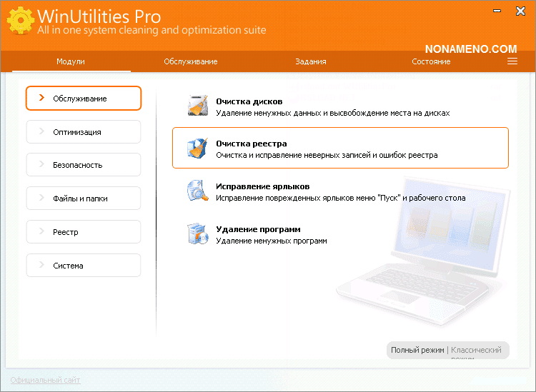Image resolution: width=536 pixels, height=392 pixels.
Task: Click the WinUtilities gear logo
Action: coord(19,22)
